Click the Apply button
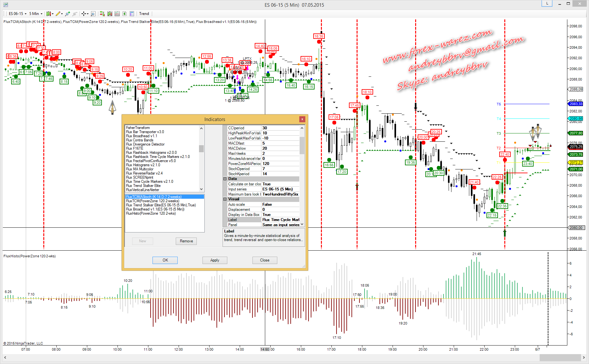Screen dimensions: 589x364 215,260
